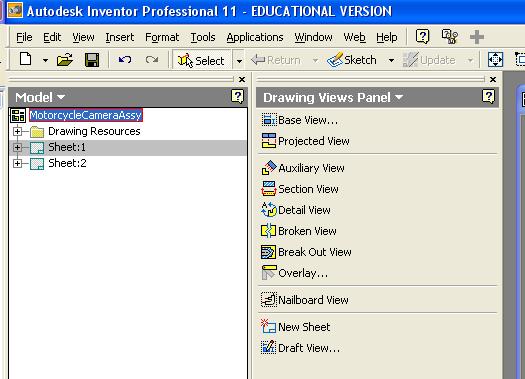Open the Model browser dropdown header
525x379 pixels.
coord(40,97)
